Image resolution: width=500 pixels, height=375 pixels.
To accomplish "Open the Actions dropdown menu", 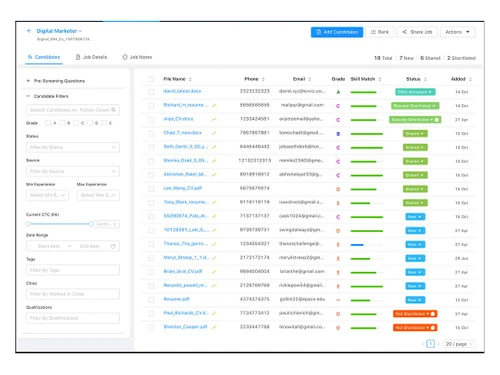I will 457,32.
